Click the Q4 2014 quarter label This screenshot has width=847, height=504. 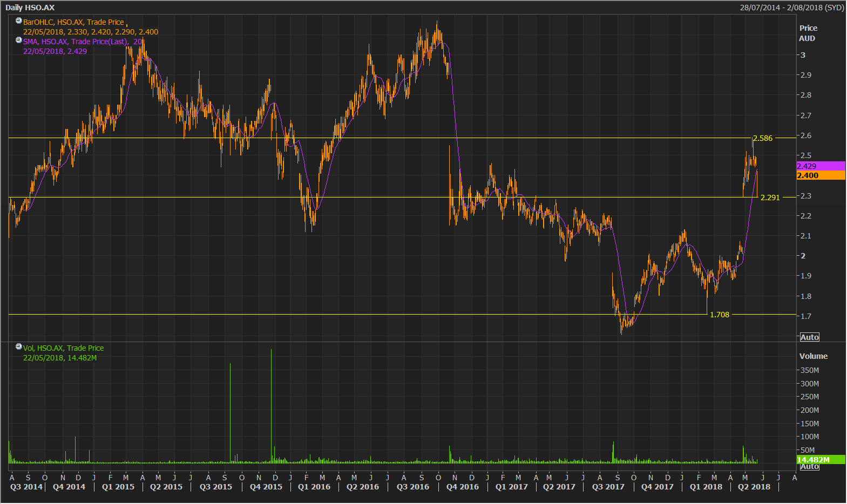pos(69,487)
